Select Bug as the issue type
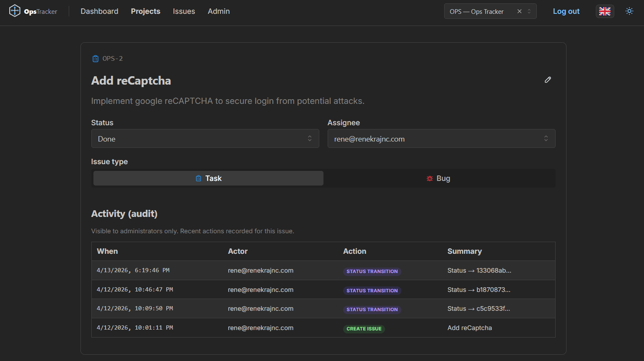644x361 pixels. coord(438,178)
